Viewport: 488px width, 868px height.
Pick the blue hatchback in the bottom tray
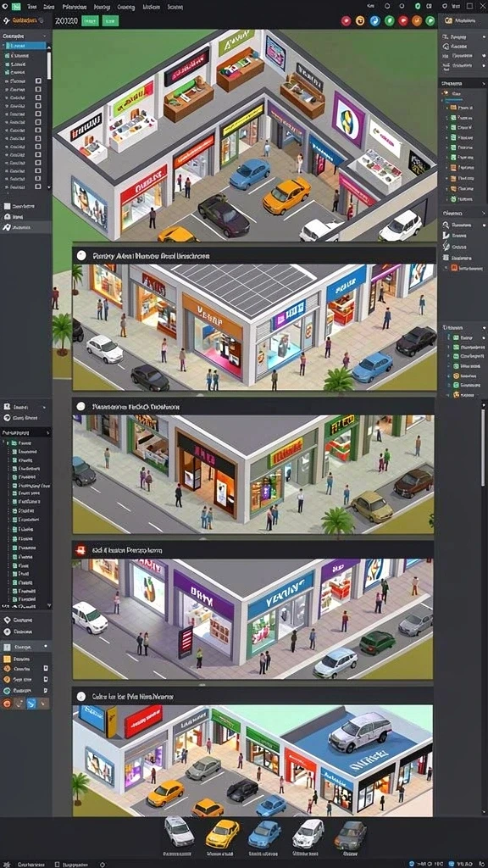[264, 834]
